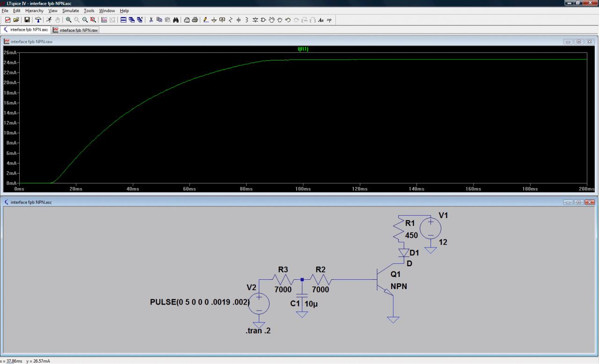This screenshot has width=599, height=364.
Task: Add text with the Aa icon
Action: 321,20
